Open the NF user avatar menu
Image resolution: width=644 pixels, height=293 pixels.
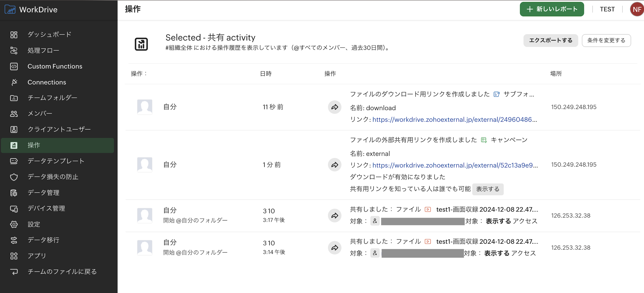(636, 9)
